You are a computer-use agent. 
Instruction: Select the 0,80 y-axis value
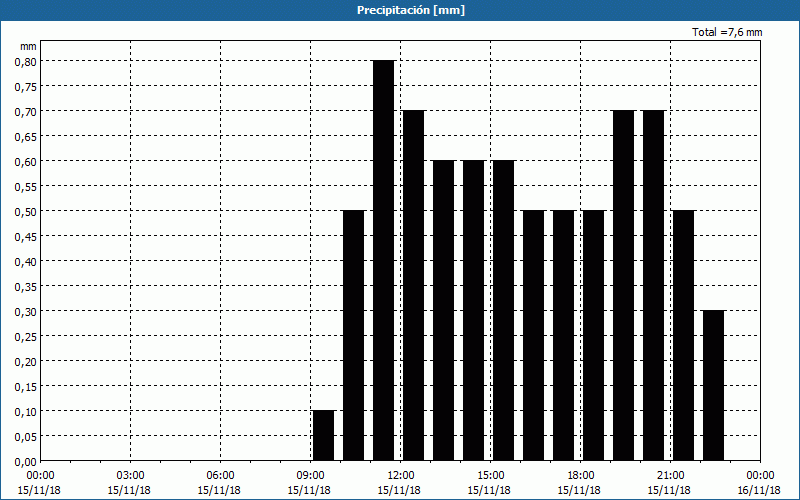click(x=26, y=61)
